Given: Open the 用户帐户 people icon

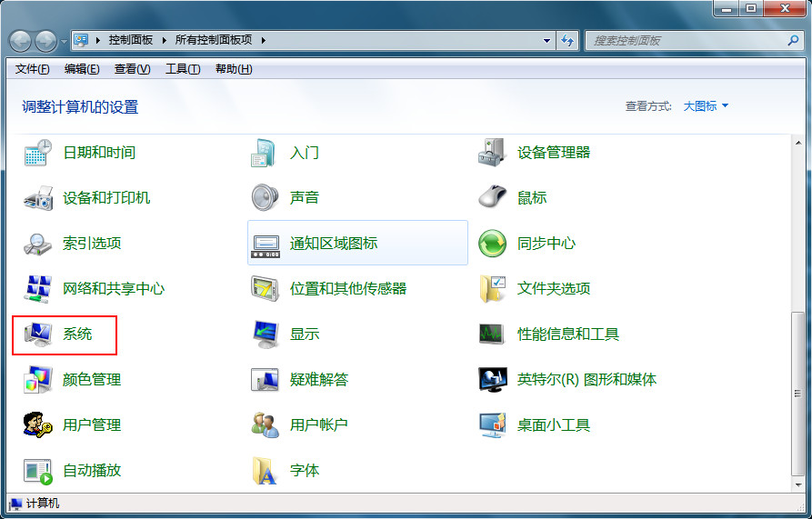Looking at the screenshot, I should 266,424.
